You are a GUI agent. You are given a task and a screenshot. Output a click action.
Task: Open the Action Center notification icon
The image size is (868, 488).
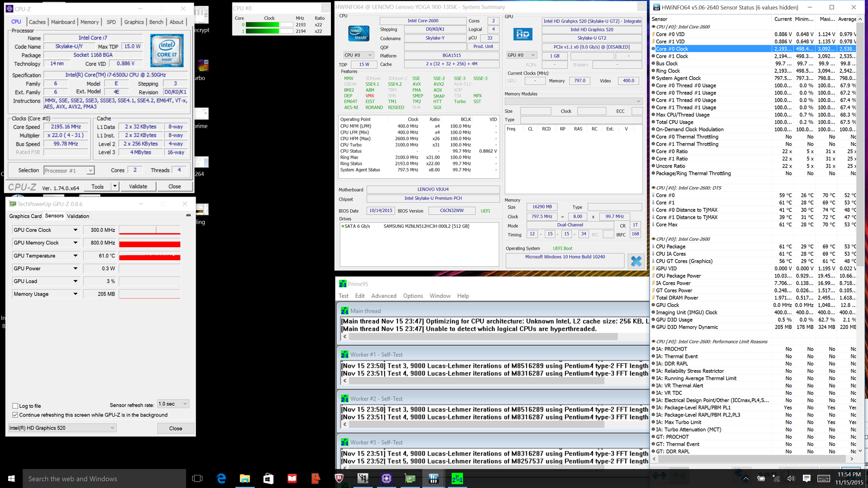[807, 479]
